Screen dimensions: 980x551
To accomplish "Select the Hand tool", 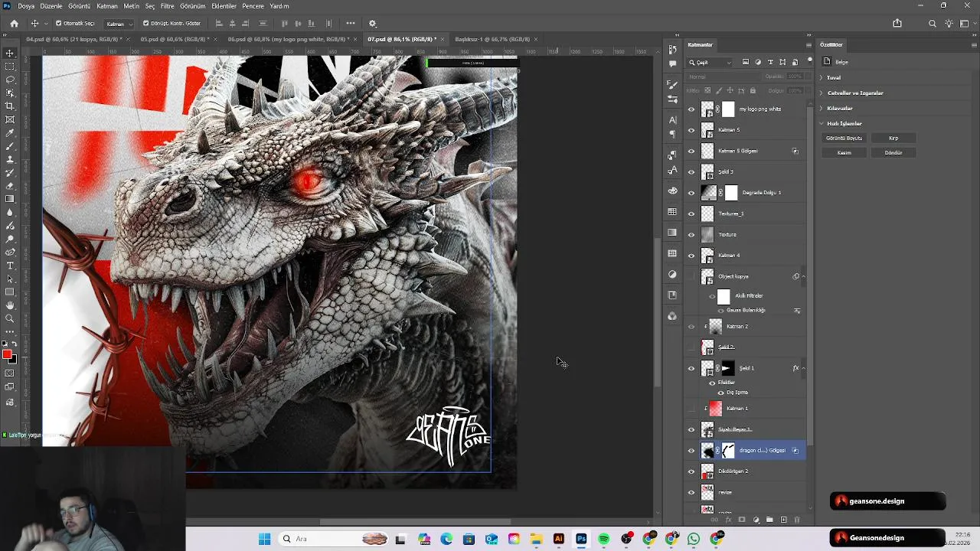I will [10, 305].
